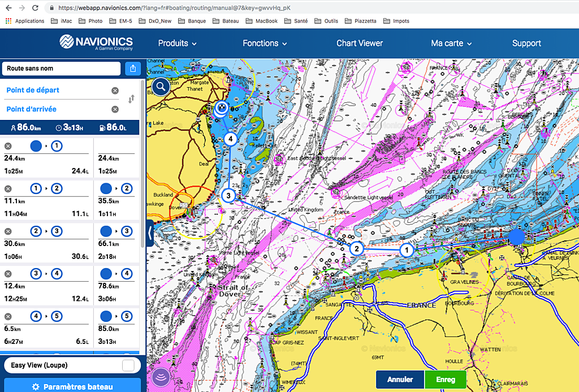
Task: Open the MacBook bookmarks folder
Action: click(x=262, y=21)
